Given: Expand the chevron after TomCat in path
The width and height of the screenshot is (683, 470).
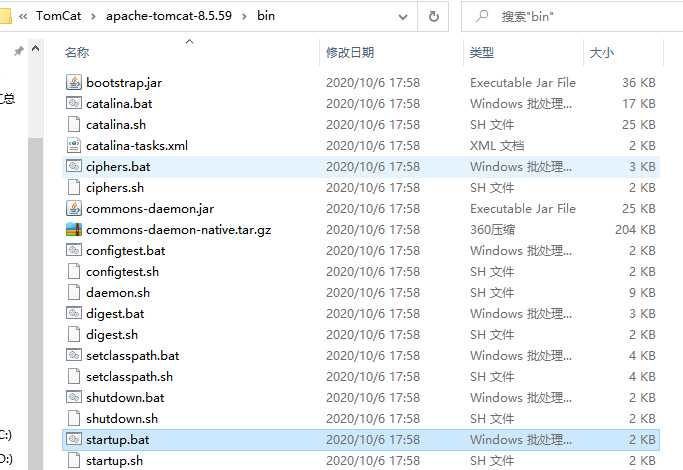Looking at the screenshot, I should [94, 17].
